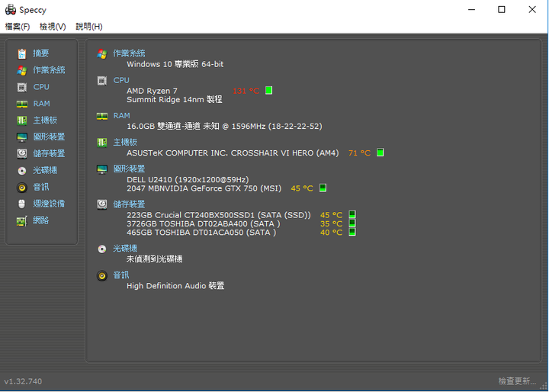
Task: Open the 作業系統 heading link in summary
Action: [129, 53]
